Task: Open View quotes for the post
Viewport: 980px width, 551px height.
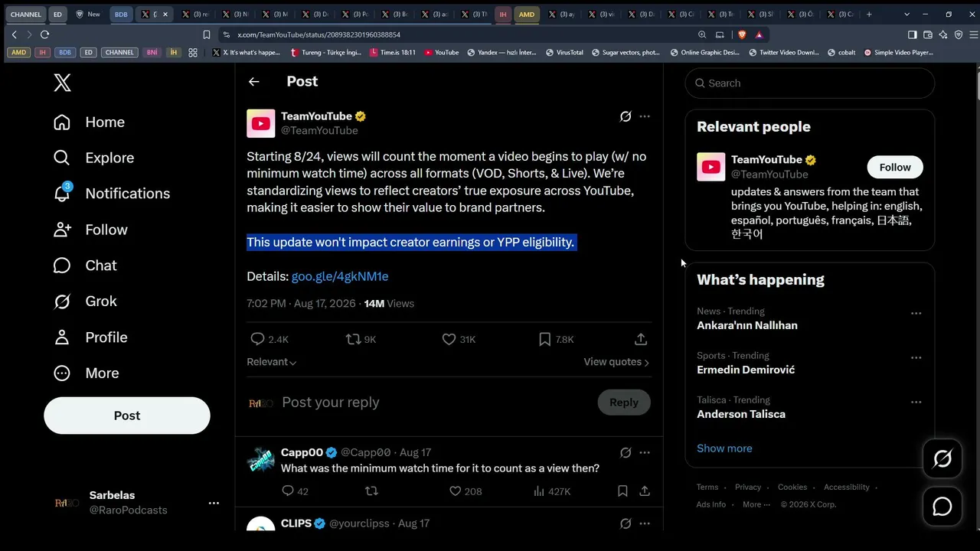Action: (x=616, y=362)
